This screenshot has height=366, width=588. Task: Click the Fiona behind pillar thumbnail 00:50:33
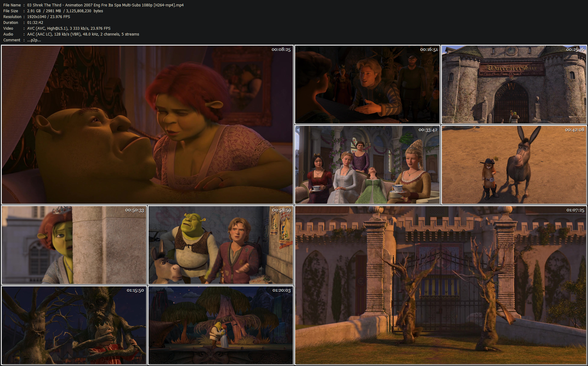pos(74,245)
